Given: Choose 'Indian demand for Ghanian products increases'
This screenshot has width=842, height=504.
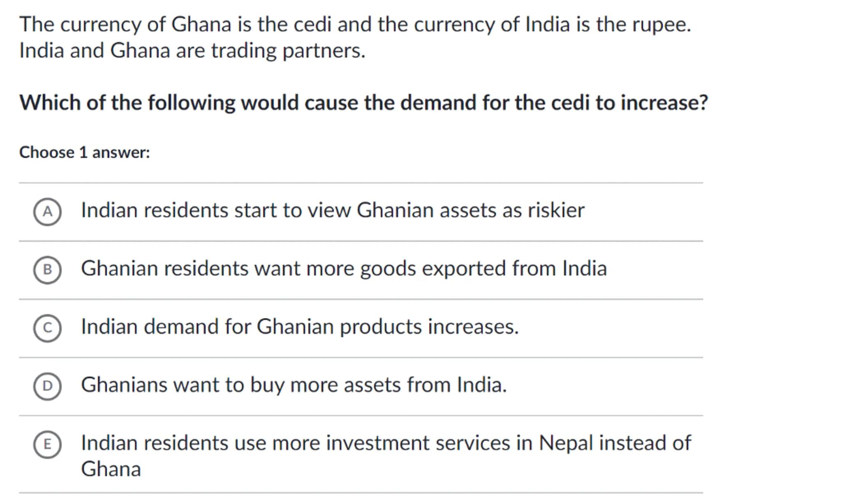Looking at the screenshot, I should [x=299, y=327].
